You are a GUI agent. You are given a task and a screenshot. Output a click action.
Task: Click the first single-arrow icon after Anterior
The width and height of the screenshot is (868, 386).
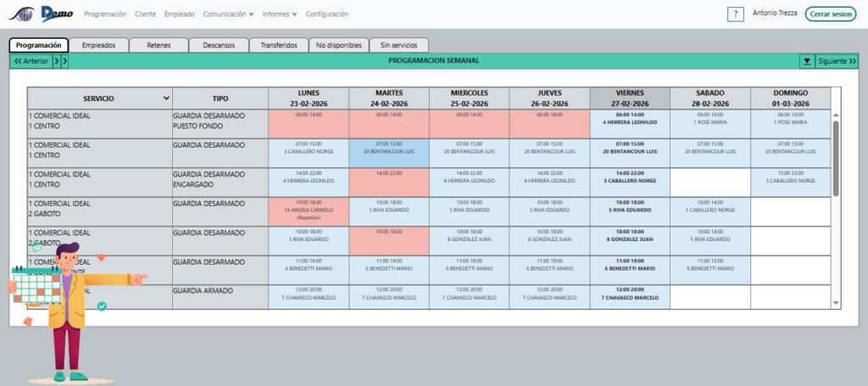tap(57, 61)
